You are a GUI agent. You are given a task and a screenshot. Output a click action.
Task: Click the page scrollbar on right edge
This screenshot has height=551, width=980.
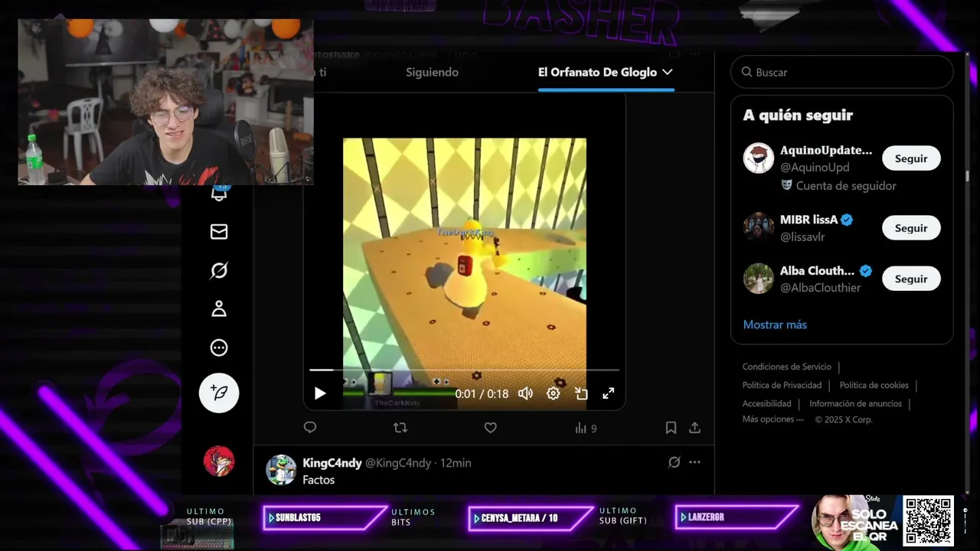tap(967, 175)
